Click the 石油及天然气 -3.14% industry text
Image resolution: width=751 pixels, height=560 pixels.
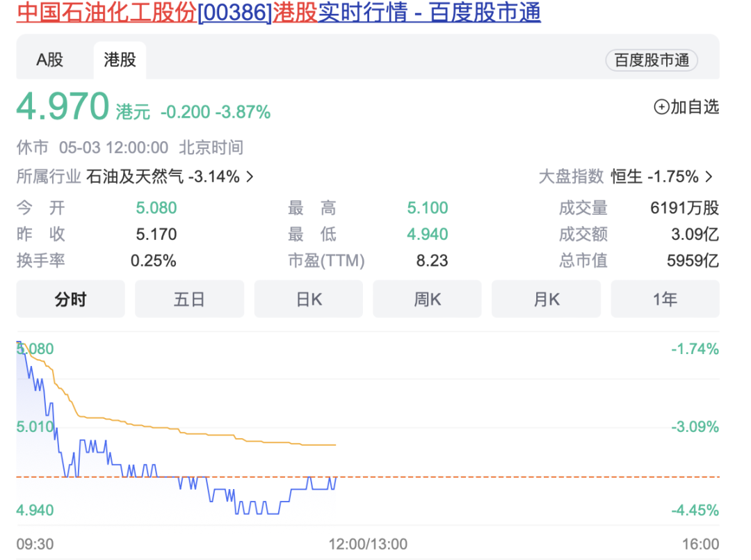pyautogui.click(x=163, y=177)
